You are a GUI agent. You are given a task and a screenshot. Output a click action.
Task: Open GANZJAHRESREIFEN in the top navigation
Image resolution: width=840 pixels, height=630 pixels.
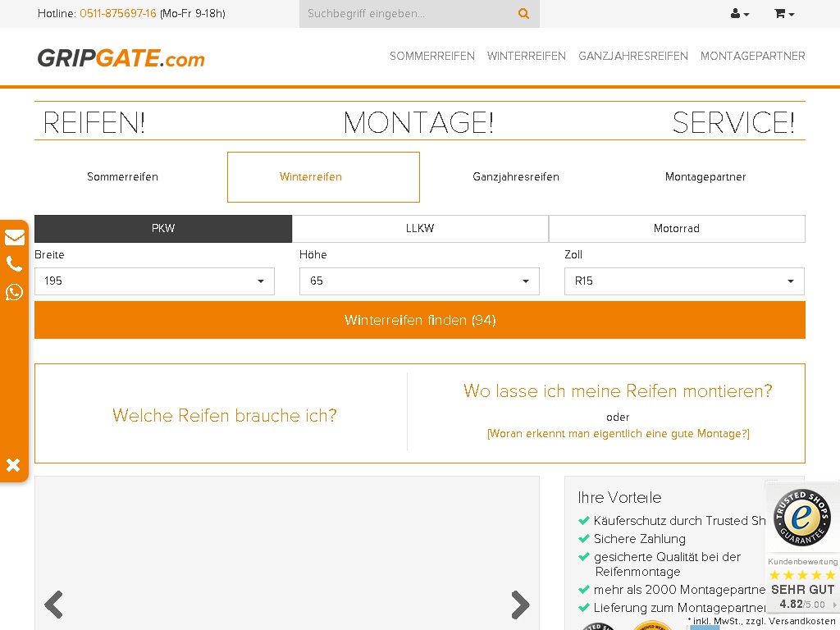coord(632,57)
